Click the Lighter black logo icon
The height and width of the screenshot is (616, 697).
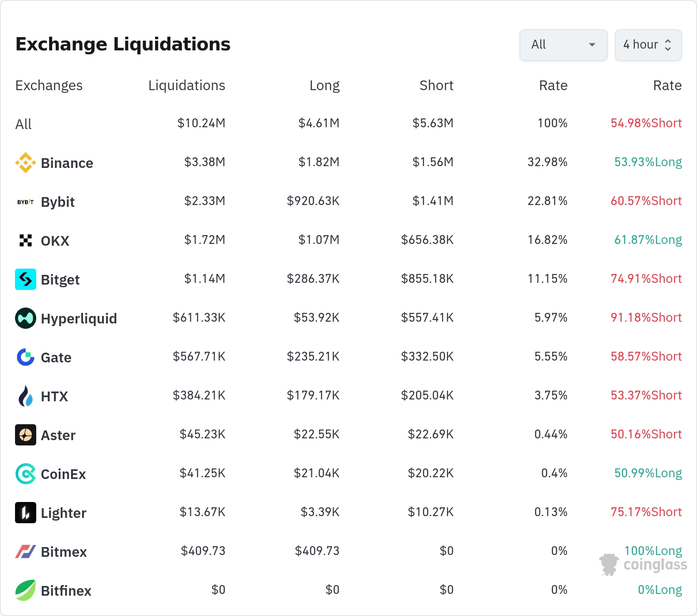(x=26, y=513)
